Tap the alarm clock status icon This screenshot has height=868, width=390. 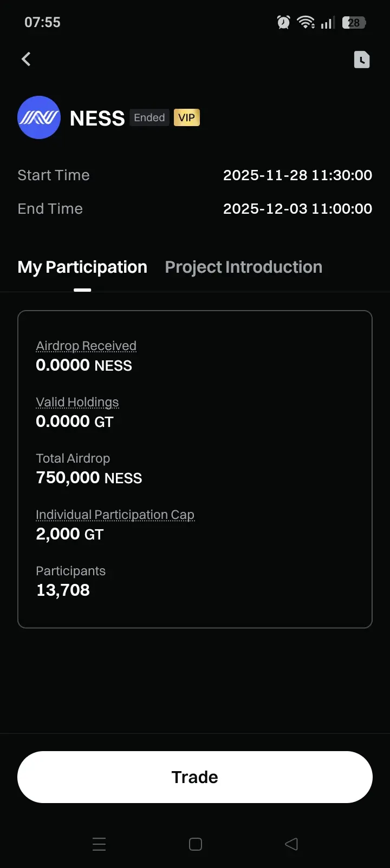(x=283, y=22)
